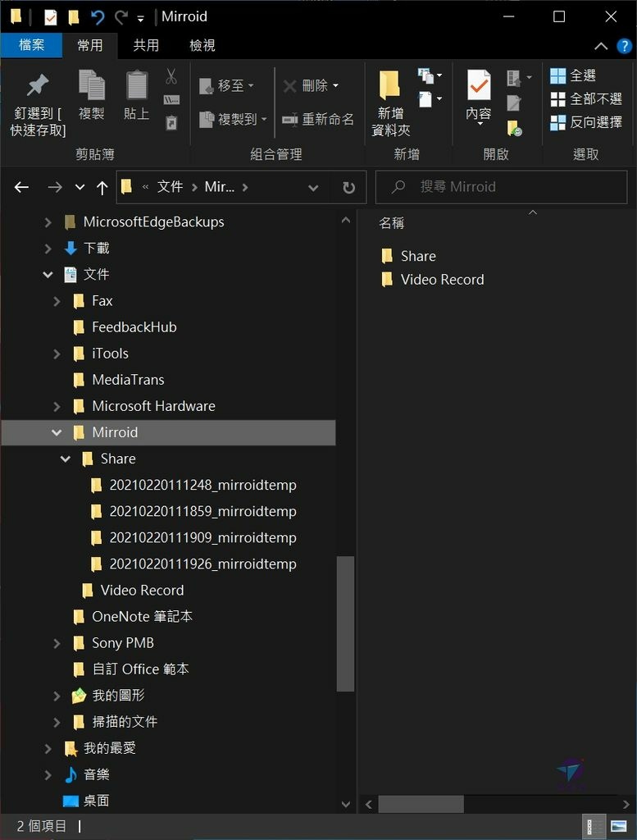The image size is (637, 840).
Task: Open Video Record folder in the file list
Action: click(x=442, y=280)
